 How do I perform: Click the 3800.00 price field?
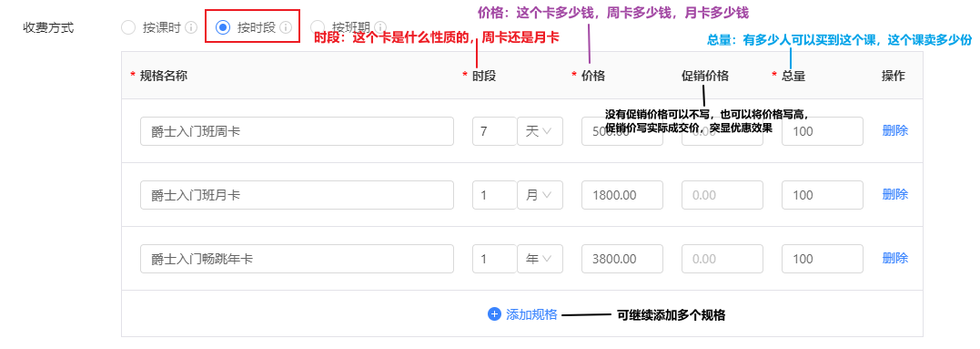coord(621,258)
